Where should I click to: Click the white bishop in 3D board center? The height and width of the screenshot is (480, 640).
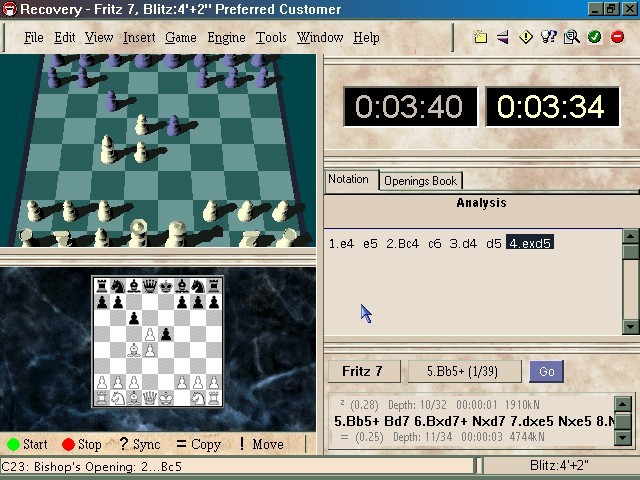[x=108, y=149]
